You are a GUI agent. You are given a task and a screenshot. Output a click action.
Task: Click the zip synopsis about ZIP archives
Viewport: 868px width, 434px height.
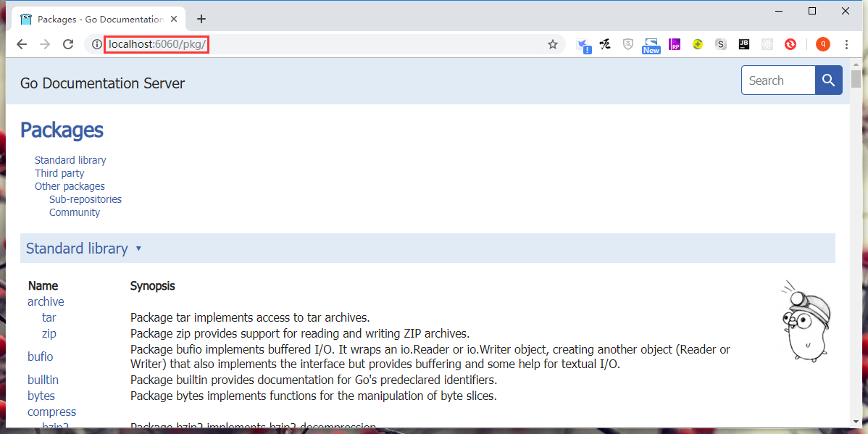[300, 334]
